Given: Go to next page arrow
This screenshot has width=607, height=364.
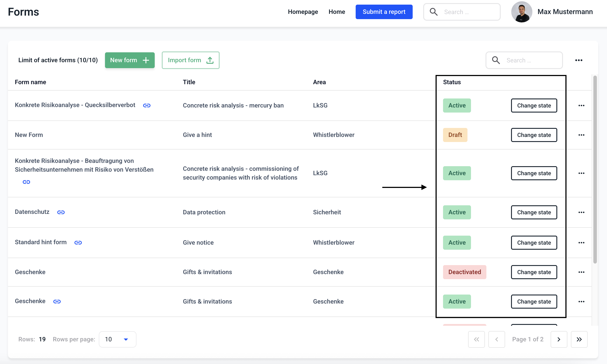Looking at the screenshot, I should (559, 339).
